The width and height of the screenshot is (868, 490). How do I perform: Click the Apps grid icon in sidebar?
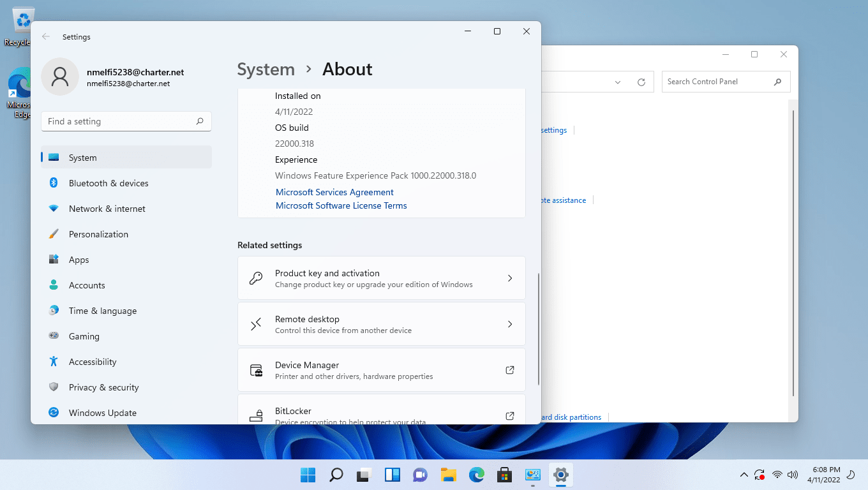click(54, 260)
